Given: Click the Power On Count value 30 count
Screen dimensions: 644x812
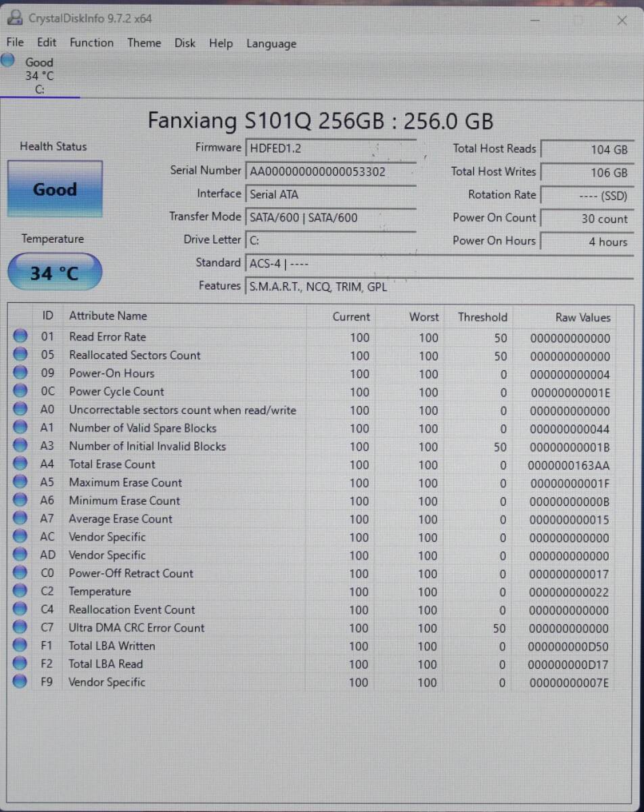Looking at the screenshot, I should [588, 219].
